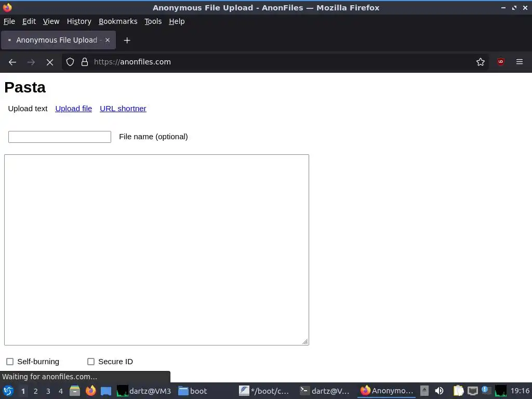Go back to the previous page
This screenshot has height=399, width=532.
point(12,62)
